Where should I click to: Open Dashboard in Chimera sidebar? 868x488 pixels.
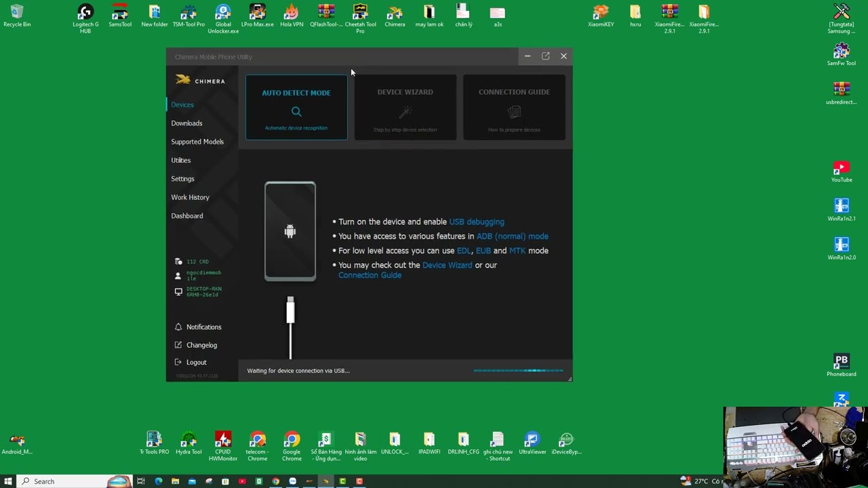[x=187, y=216]
